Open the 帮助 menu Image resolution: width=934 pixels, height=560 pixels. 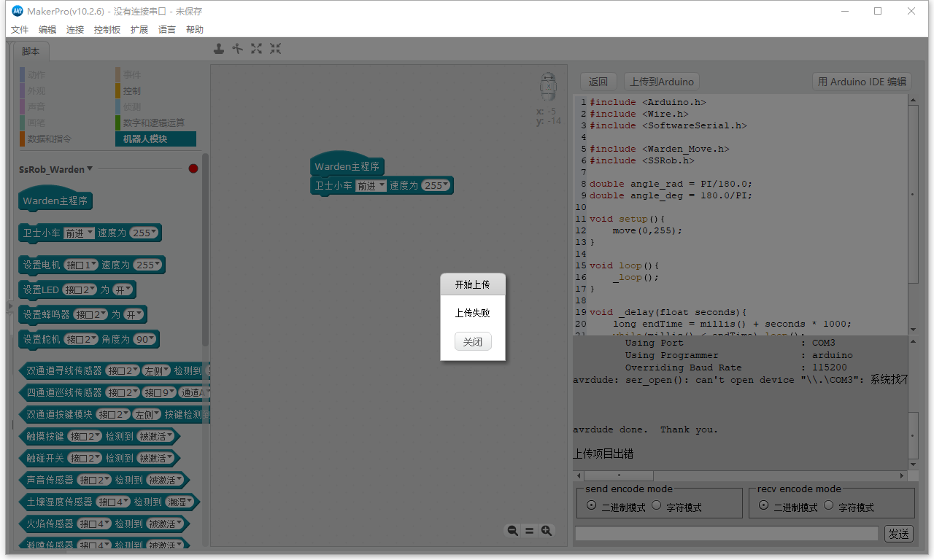click(x=193, y=29)
